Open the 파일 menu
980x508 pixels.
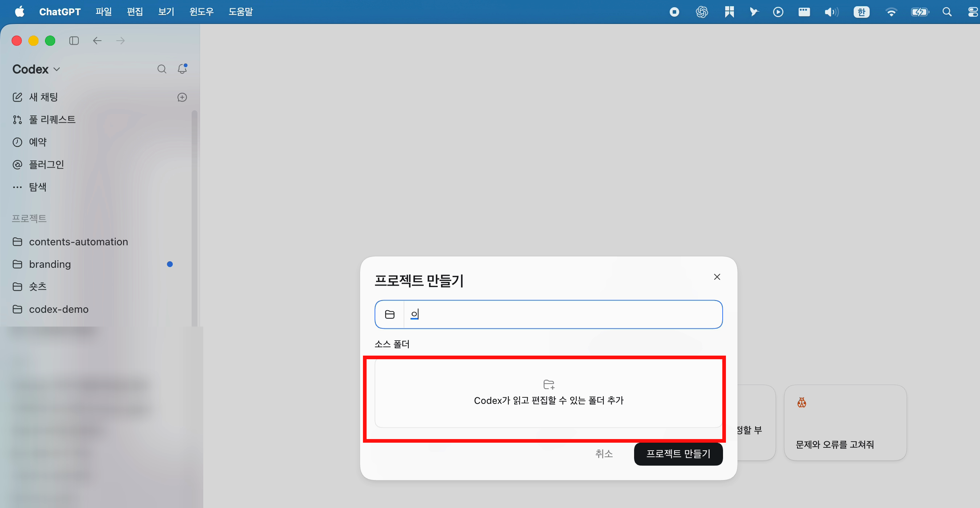103,12
